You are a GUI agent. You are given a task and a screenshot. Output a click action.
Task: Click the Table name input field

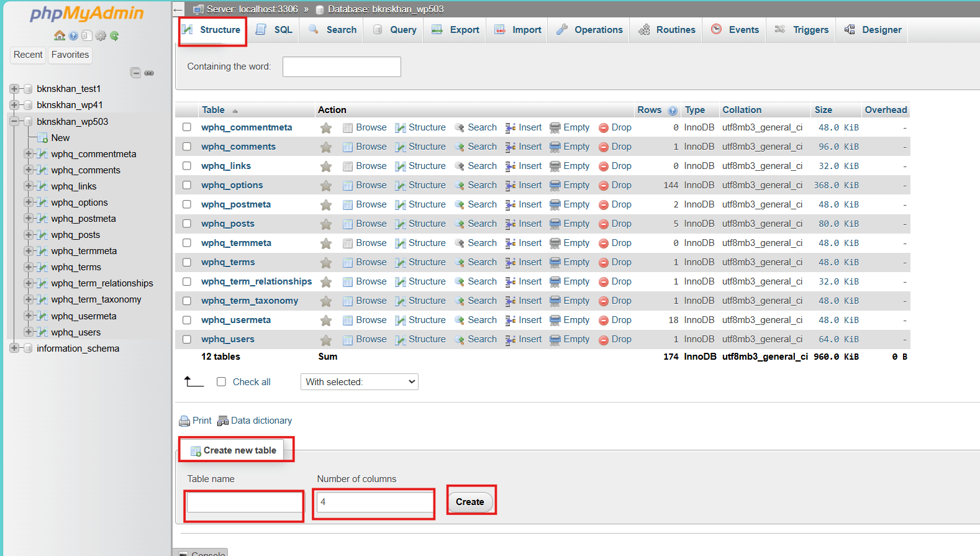click(x=244, y=503)
